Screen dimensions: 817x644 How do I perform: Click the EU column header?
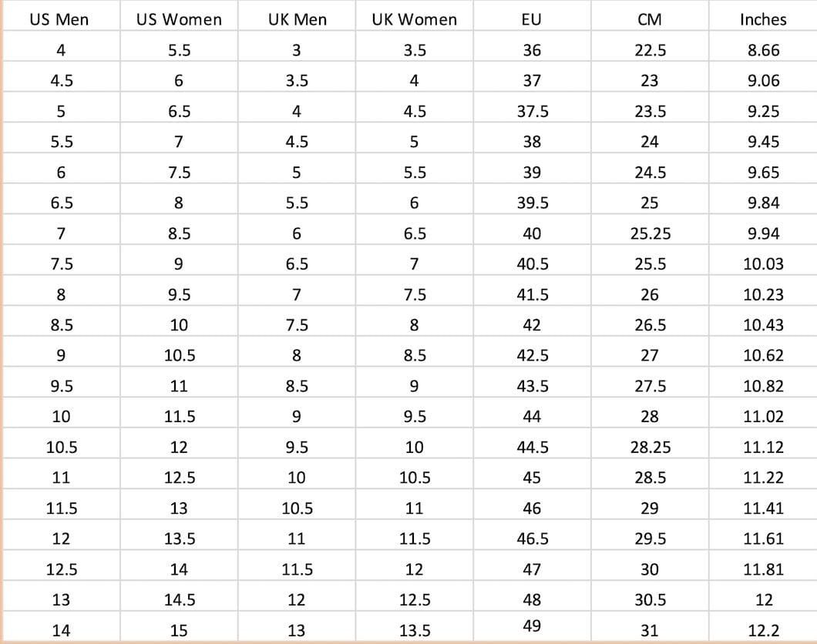(532, 20)
